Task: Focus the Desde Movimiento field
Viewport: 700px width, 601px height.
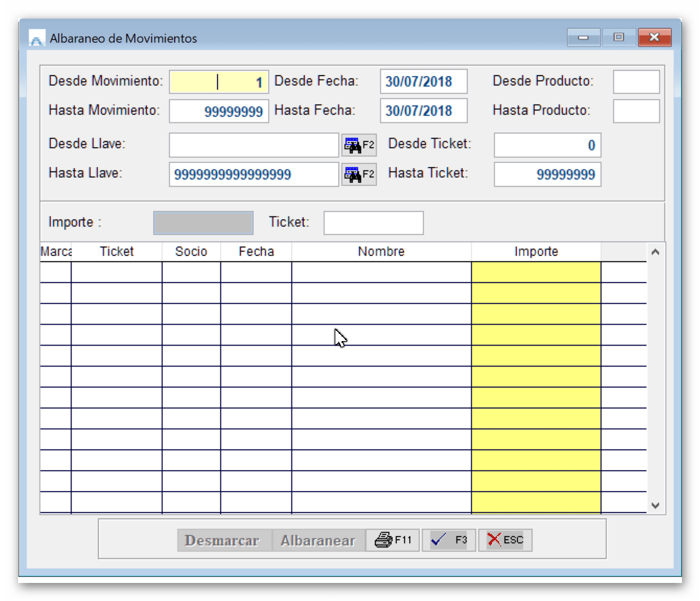Action: [219, 82]
